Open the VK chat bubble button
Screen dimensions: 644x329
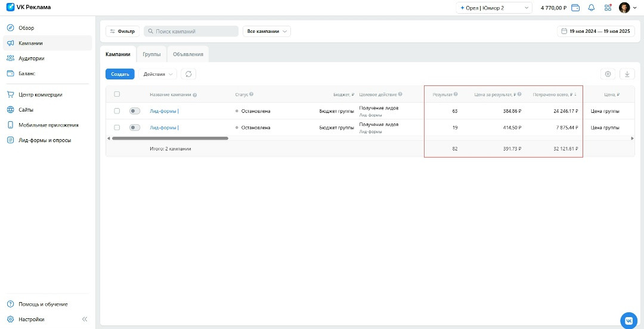click(629, 320)
